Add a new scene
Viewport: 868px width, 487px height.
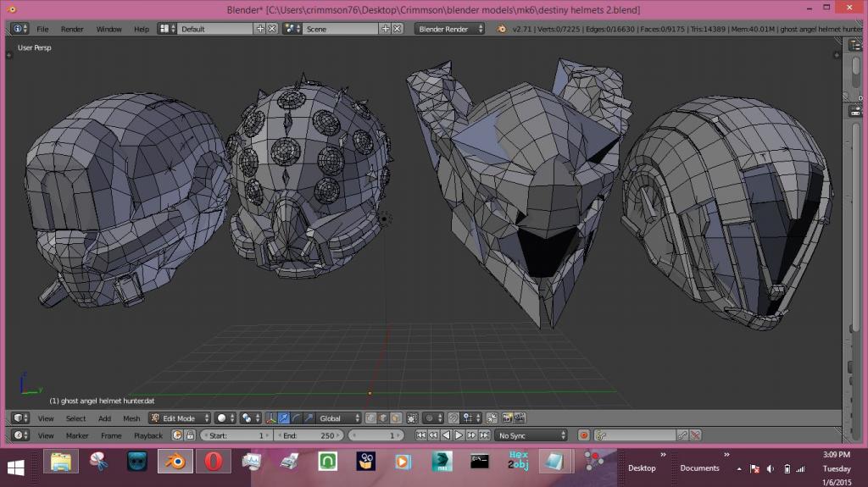coord(386,29)
